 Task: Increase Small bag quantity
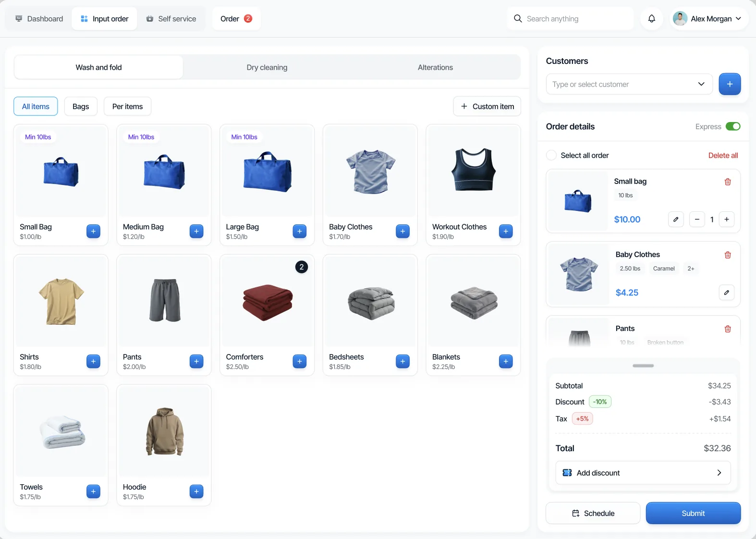click(727, 219)
